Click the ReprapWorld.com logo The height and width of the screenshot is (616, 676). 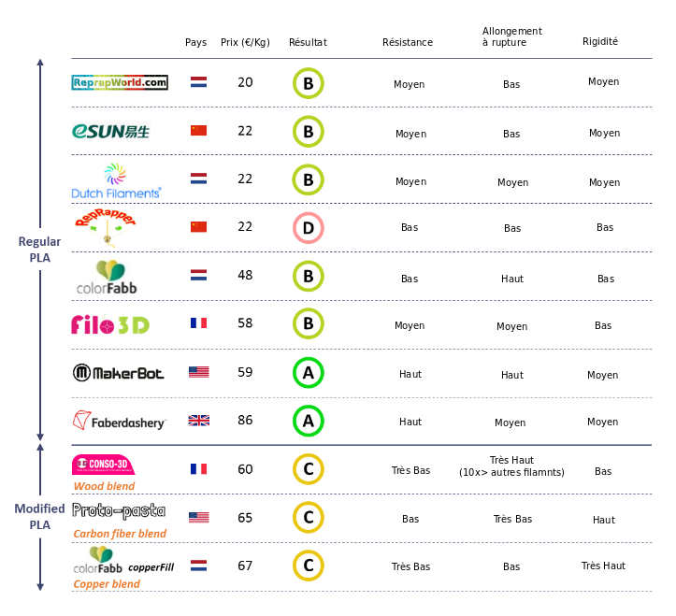120,82
